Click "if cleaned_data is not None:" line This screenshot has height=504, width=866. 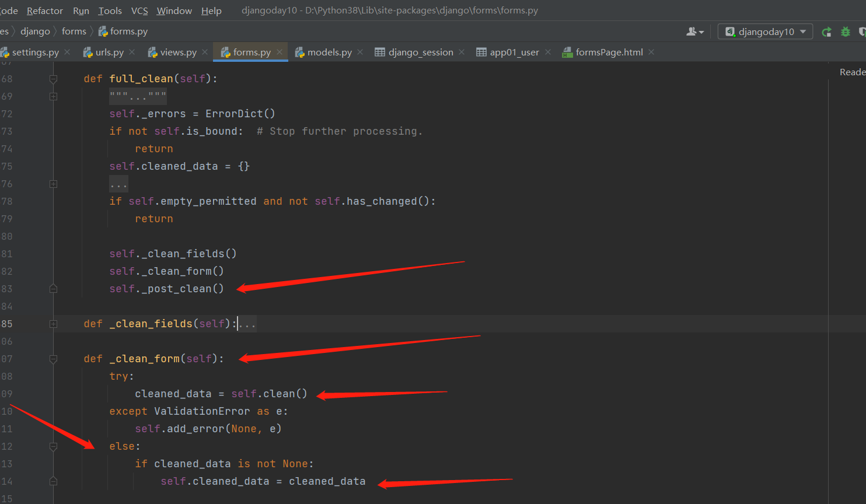[x=224, y=464]
